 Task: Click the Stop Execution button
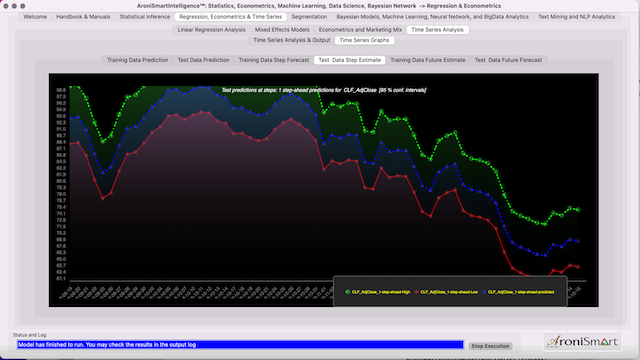coord(490,346)
